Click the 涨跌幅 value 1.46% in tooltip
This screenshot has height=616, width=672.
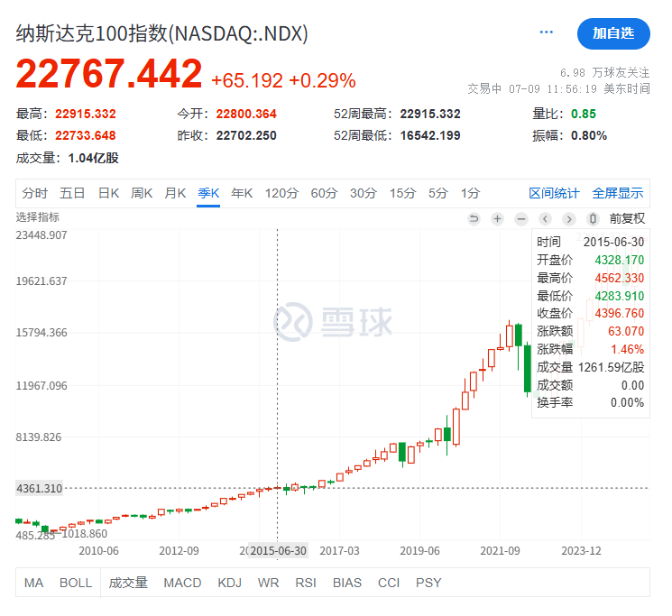tap(627, 350)
